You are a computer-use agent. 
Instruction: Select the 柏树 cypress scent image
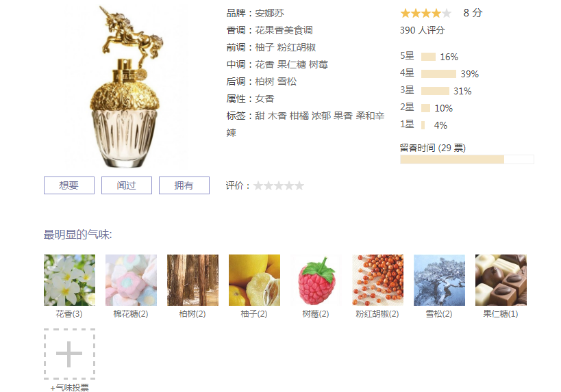click(x=192, y=280)
